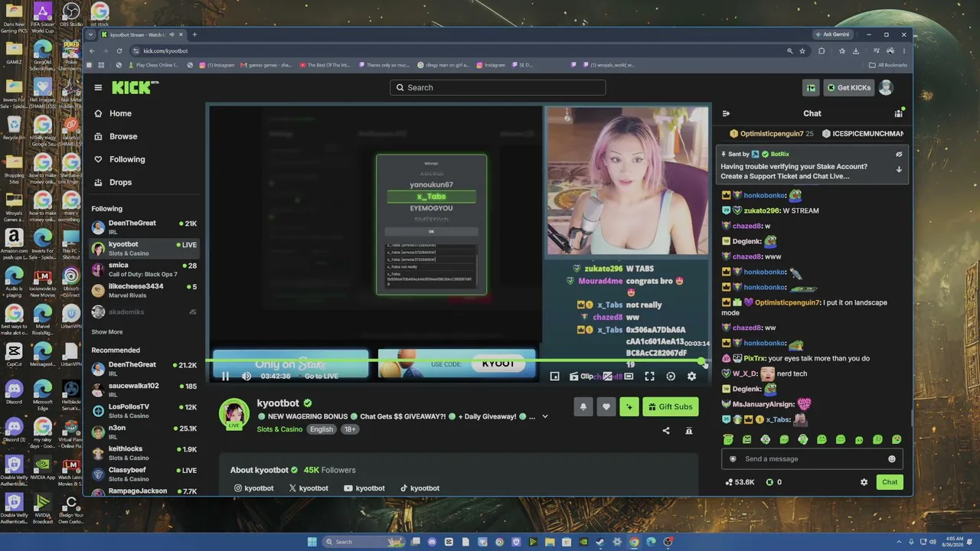
Task: Open the Kick logo homepage
Action: [135, 87]
